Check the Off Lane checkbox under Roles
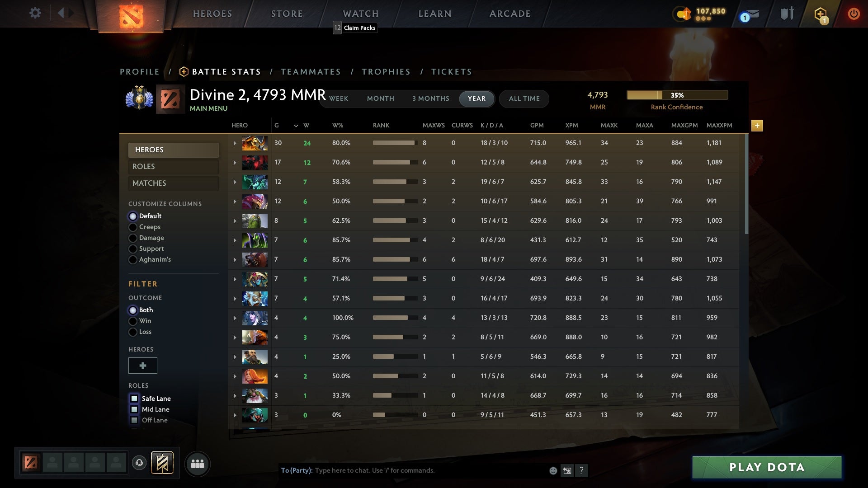This screenshot has width=868, height=488. (x=134, y=420)
